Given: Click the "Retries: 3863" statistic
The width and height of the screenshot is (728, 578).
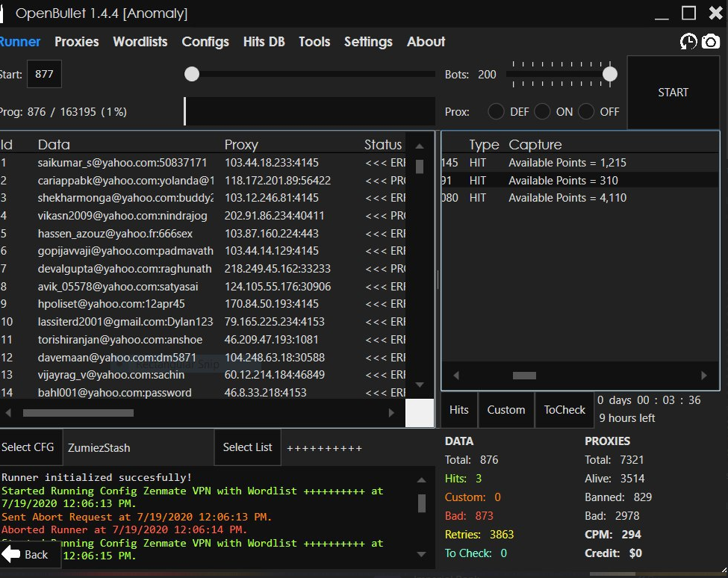Looking at the screenshot, I should [479, 535].
